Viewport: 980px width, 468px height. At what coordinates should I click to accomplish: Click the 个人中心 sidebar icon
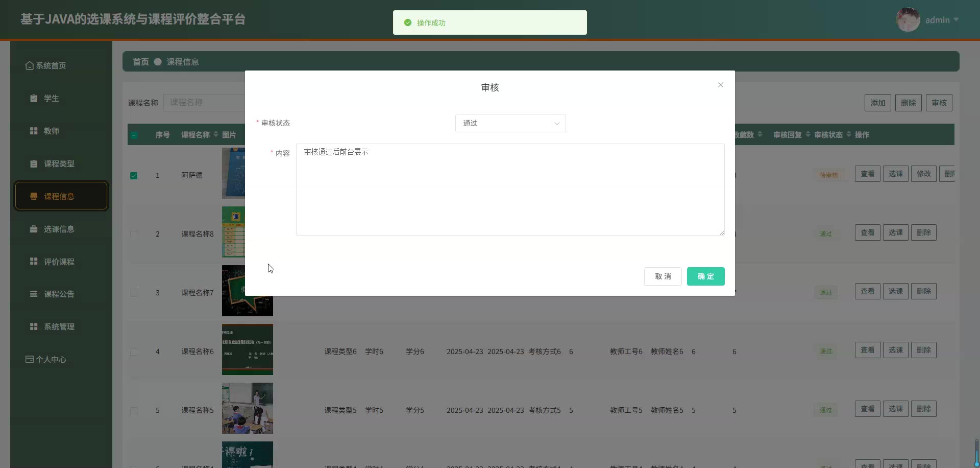point(30,359)
